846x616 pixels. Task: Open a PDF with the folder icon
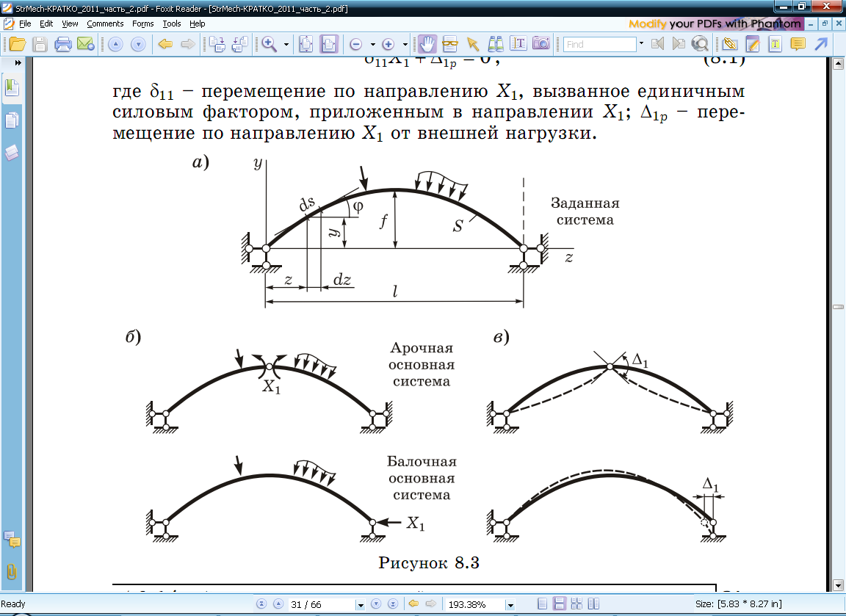click(x=18, y=44)
